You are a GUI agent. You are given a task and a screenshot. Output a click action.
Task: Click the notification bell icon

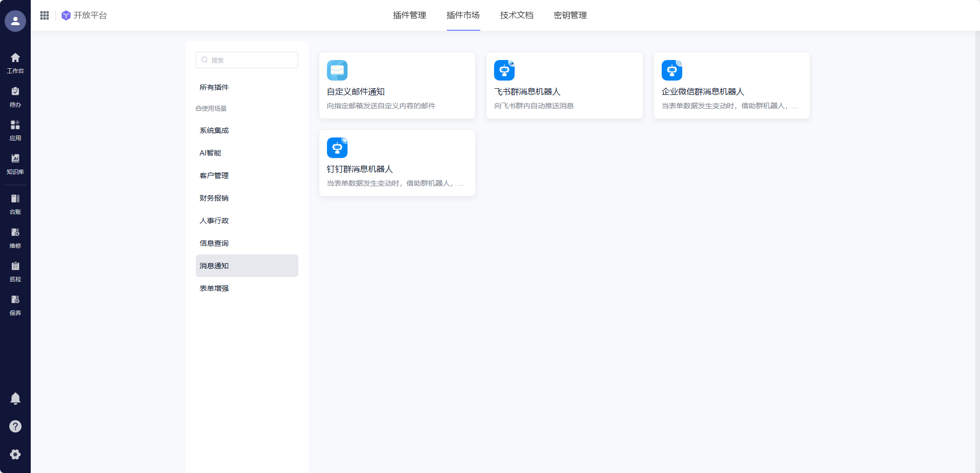click(x=15, y=399)
